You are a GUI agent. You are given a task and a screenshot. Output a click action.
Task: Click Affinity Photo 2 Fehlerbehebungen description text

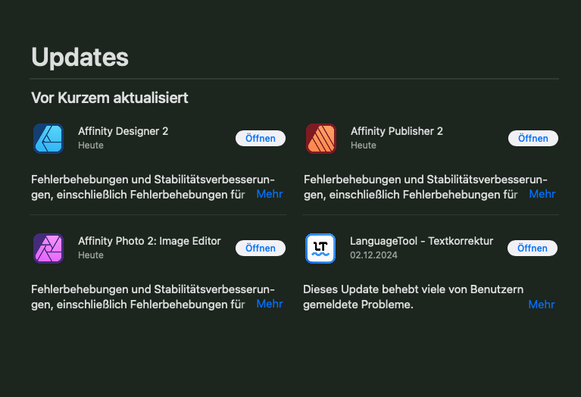[x=153, y=297]
